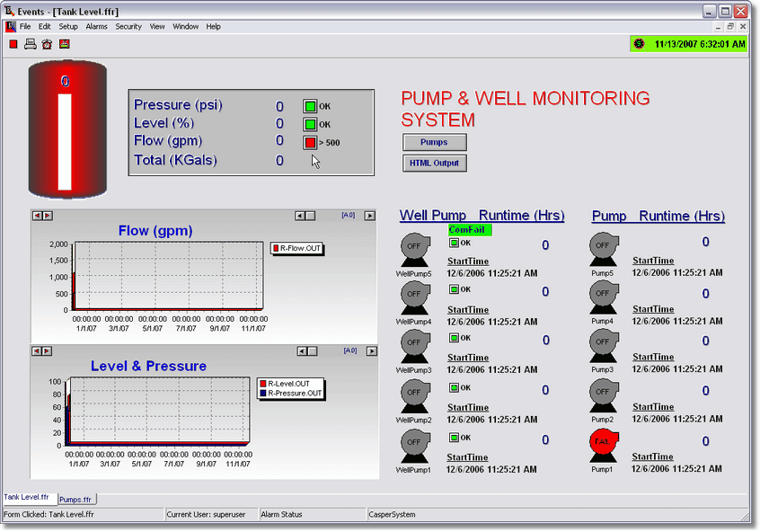Open the Alarms menu
This screenshot has height=532, width=760.
96,26
